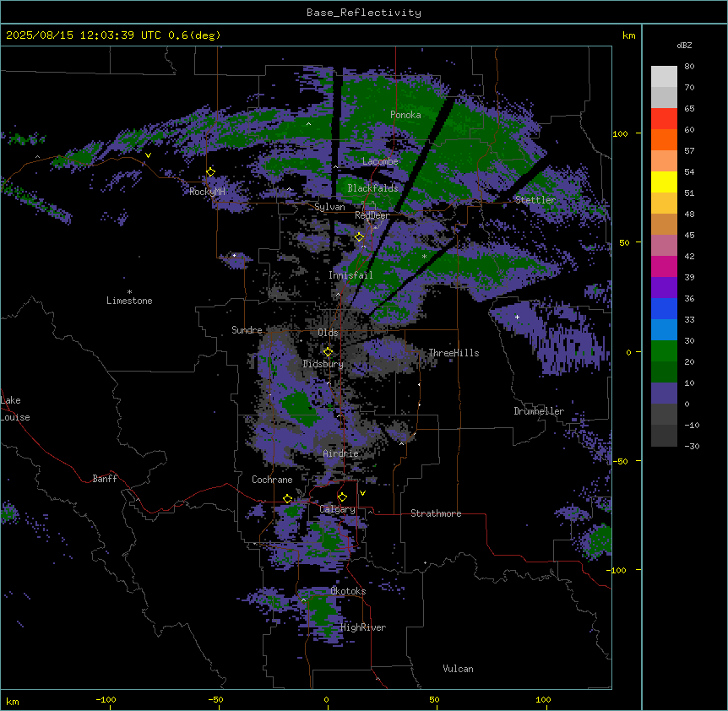Image resolution: width=728 pixels, height=711 pixels.
Task: Click the white plus marker near Drumheller echoes
Action: click(517, 317)
